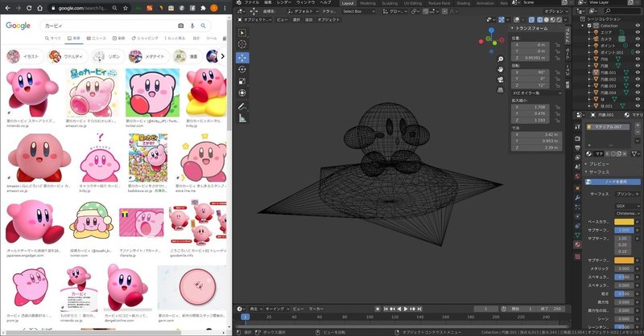Select the Rotate tool in Blender toolbar
The height and width of the screenshot is (336, 644).
pyautogui.click(x=242, y=69)
